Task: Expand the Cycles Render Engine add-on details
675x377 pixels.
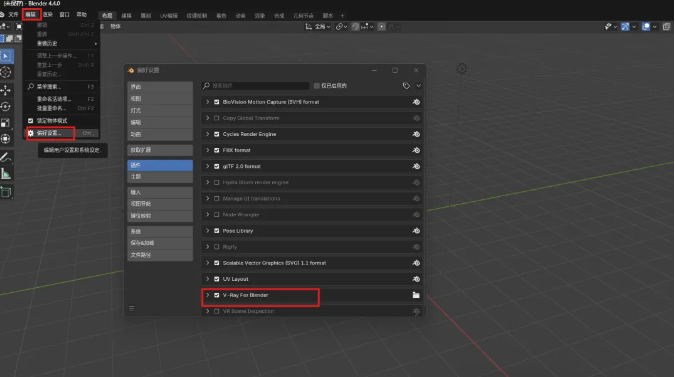Action: point(207,134)
